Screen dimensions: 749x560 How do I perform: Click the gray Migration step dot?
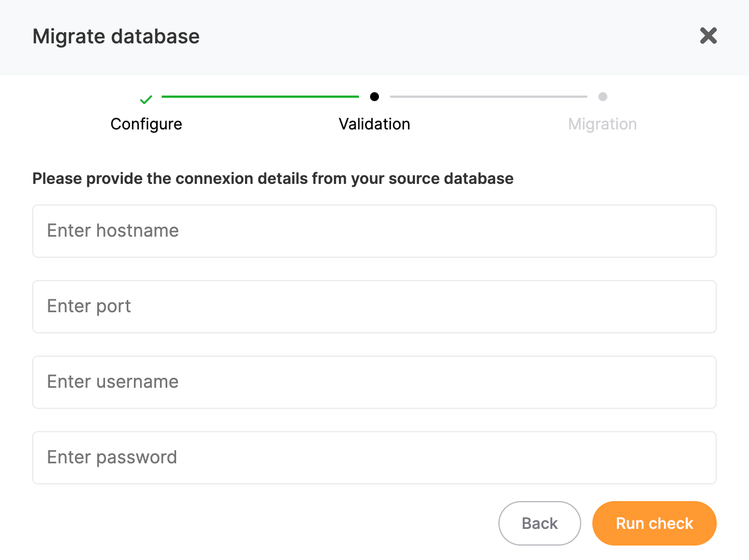[x=602, y=97]
